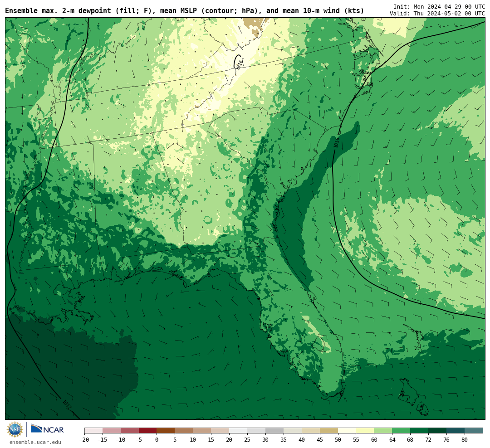Click the 1016 contour label off Carolina coast
This screenshot has width=490, height=448.
point(336,142)
